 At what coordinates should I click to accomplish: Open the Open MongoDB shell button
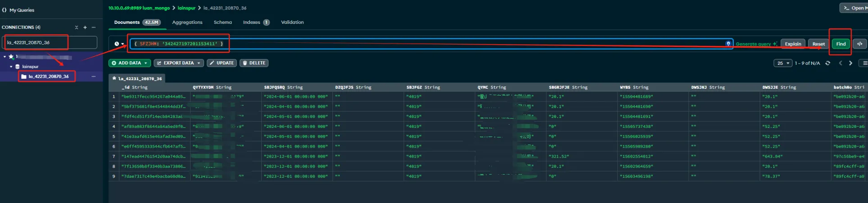854,8
